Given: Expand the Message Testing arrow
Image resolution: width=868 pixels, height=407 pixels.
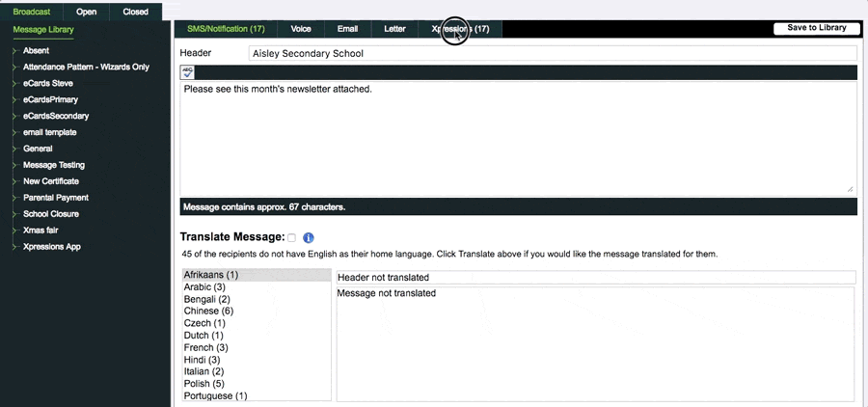Looking at the screenshot, I should tap(16, 165).
